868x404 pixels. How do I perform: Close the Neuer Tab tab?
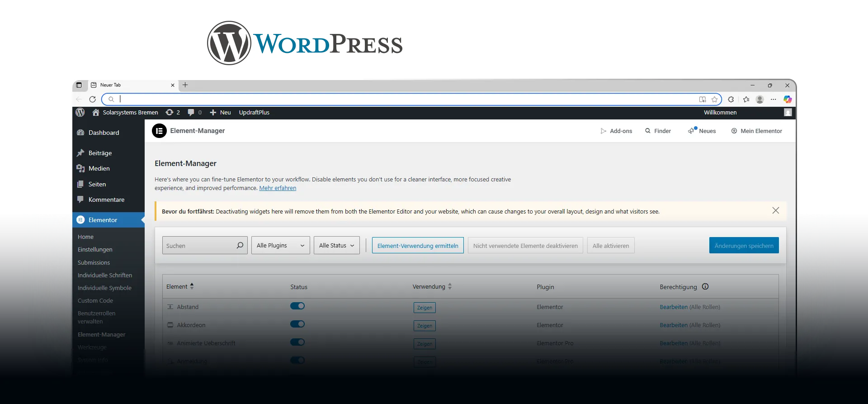point(173,85)
